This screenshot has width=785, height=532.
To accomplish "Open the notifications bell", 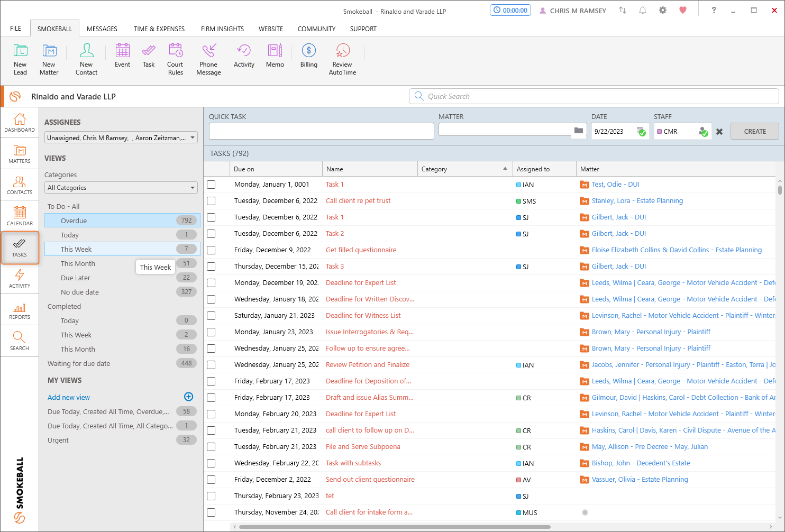I will click(643, 10).
